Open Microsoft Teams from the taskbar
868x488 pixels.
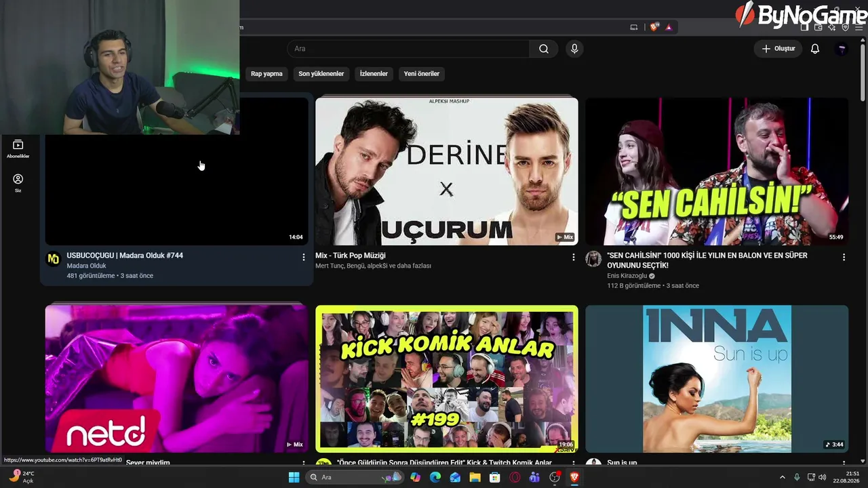534,477
